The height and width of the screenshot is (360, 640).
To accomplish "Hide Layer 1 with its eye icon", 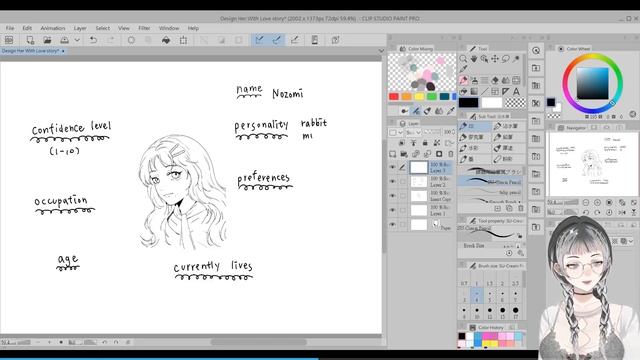I will pos(393,210).
